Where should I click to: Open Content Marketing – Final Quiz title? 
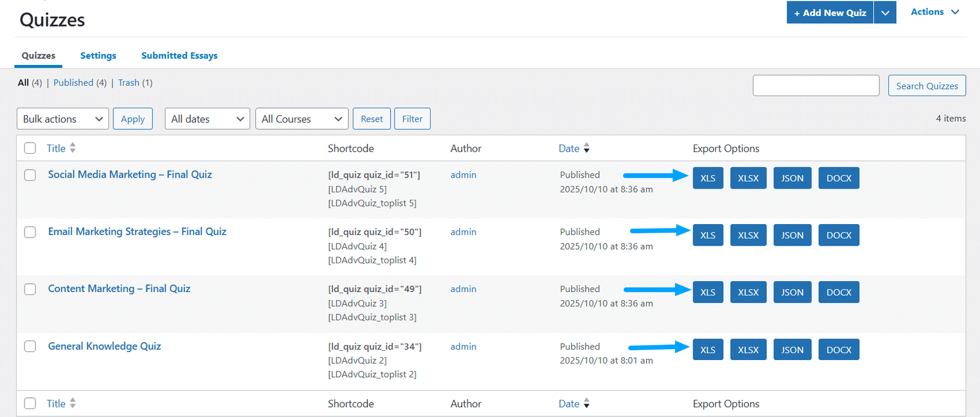pos(119,288)
